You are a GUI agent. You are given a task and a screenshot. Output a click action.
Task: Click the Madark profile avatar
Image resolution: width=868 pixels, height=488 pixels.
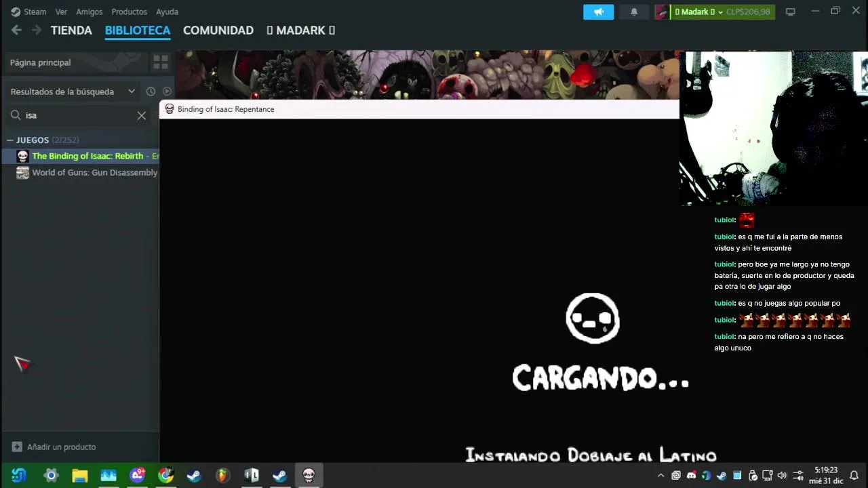[x=661, y=12]
